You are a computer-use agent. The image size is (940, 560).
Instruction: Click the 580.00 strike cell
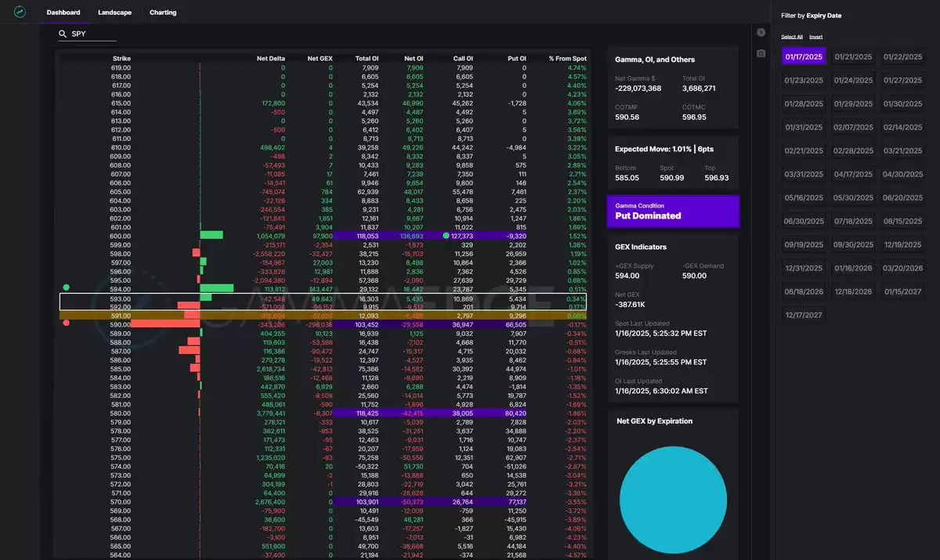(121, 414)
